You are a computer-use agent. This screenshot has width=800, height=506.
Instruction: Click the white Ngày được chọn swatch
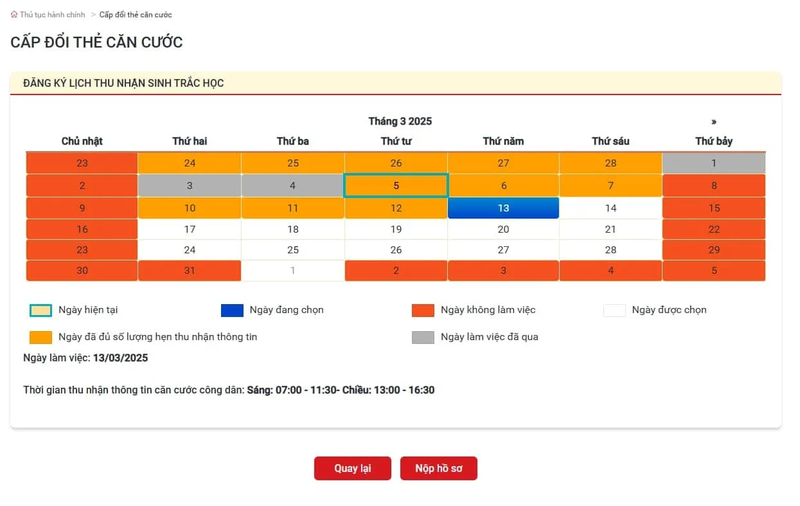[614, 310]
